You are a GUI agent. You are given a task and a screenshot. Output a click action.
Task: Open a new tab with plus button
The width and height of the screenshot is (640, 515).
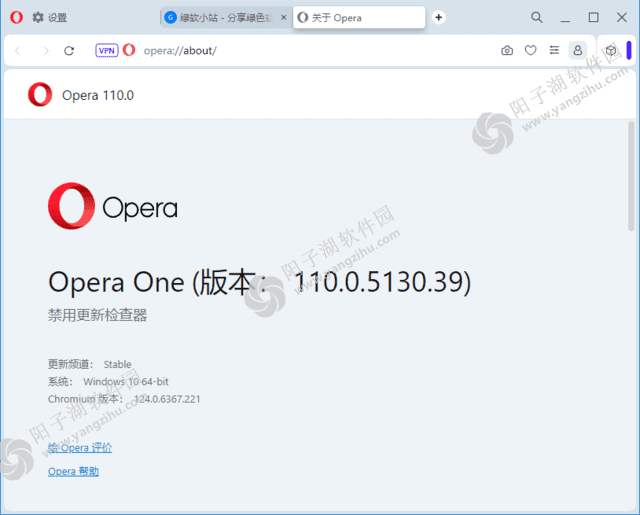(438, 18)
